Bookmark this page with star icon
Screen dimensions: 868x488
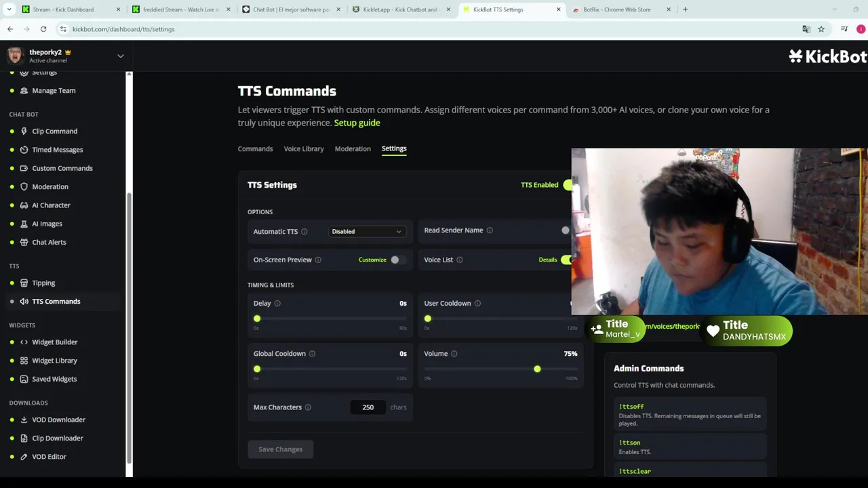coord(821,29)
